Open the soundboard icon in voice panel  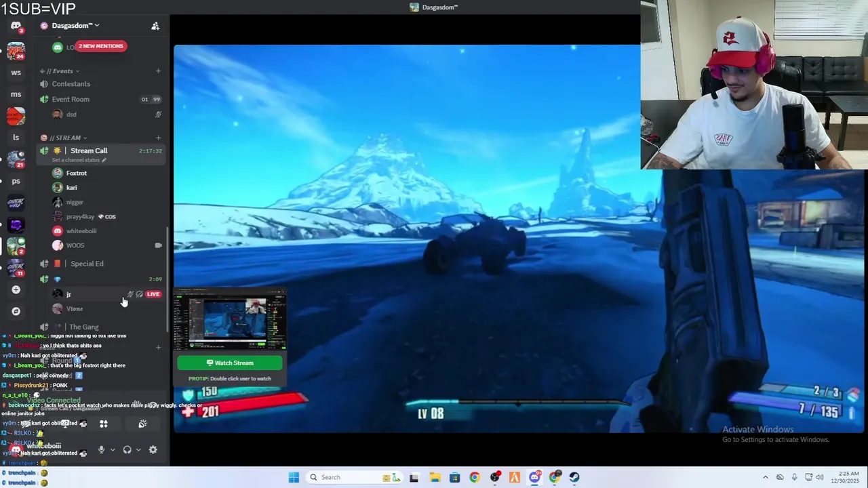(142, 424)
